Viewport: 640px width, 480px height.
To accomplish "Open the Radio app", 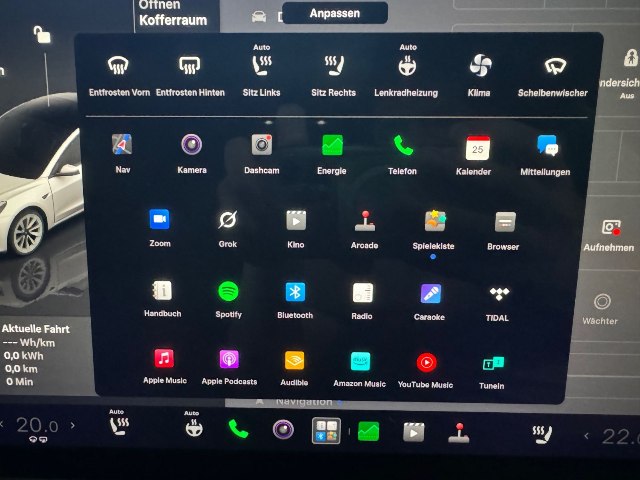I will point(362,293).
